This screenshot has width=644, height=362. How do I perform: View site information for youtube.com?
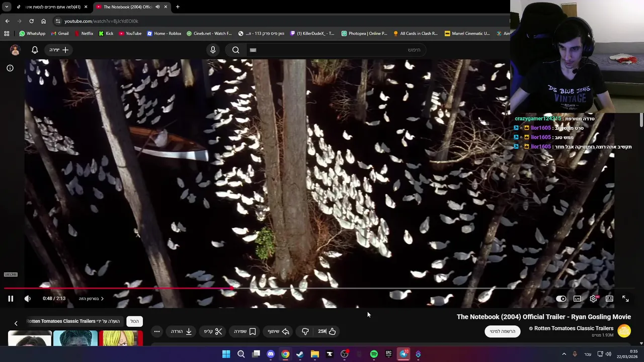[58, 21]
